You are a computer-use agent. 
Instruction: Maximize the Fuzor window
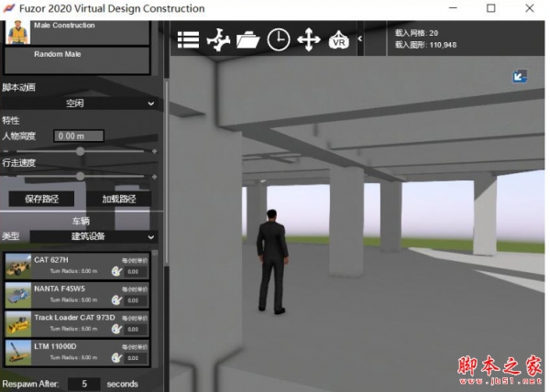coord(491,8)
